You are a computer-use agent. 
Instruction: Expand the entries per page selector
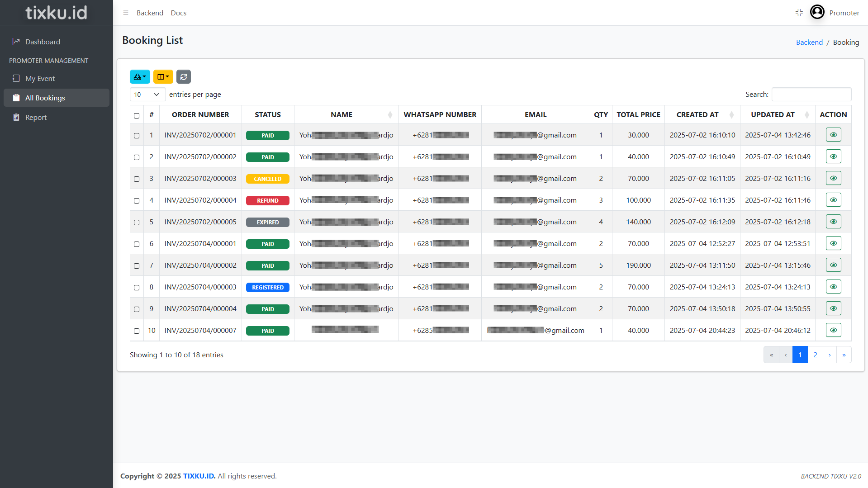point(147,95)
